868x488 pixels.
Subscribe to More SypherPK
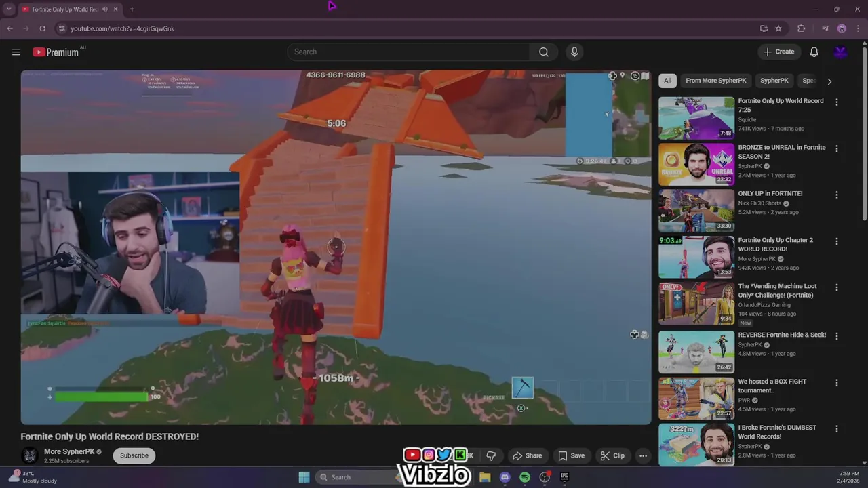pos(134,455)
